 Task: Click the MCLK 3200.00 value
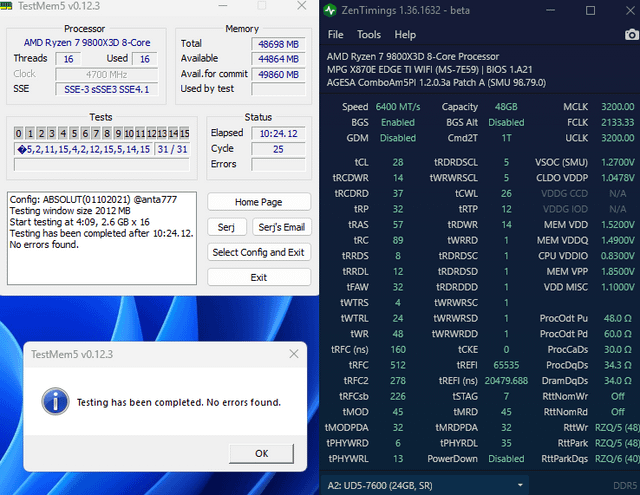(618, 107)
